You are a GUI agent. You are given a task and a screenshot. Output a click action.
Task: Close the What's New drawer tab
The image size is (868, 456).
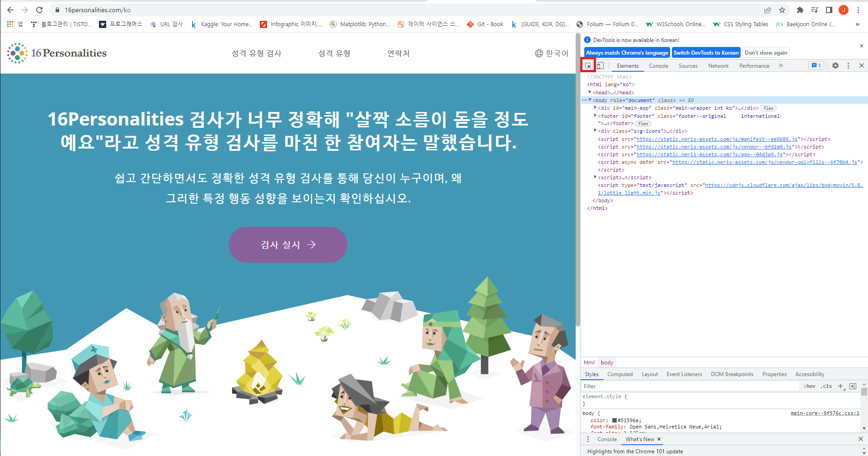tap(659, 439)
